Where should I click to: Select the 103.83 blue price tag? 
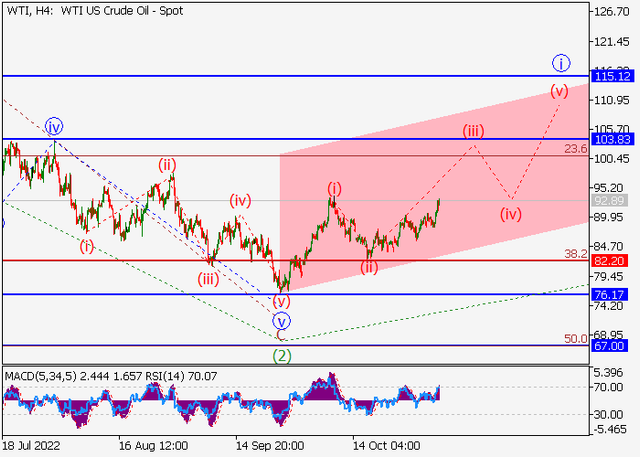(x=613, y=139)
